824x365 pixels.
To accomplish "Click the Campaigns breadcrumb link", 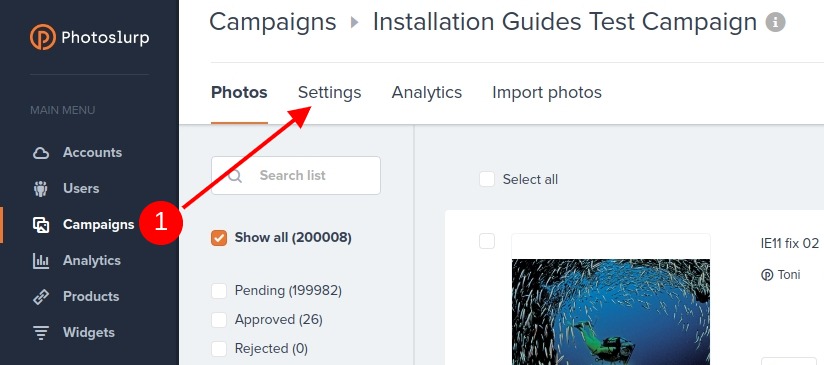I will pyautogui.click(x=273, y=23).
